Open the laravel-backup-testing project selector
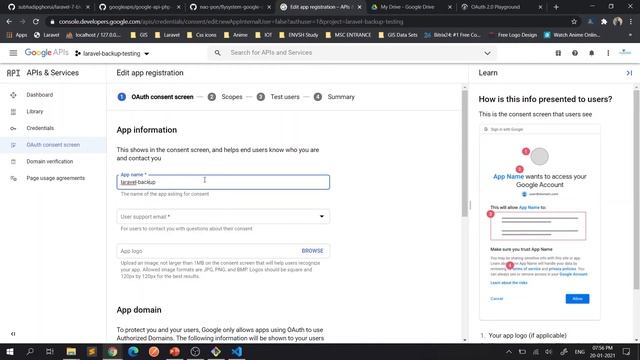The image size is (640, 360). (x=112, y=53)
